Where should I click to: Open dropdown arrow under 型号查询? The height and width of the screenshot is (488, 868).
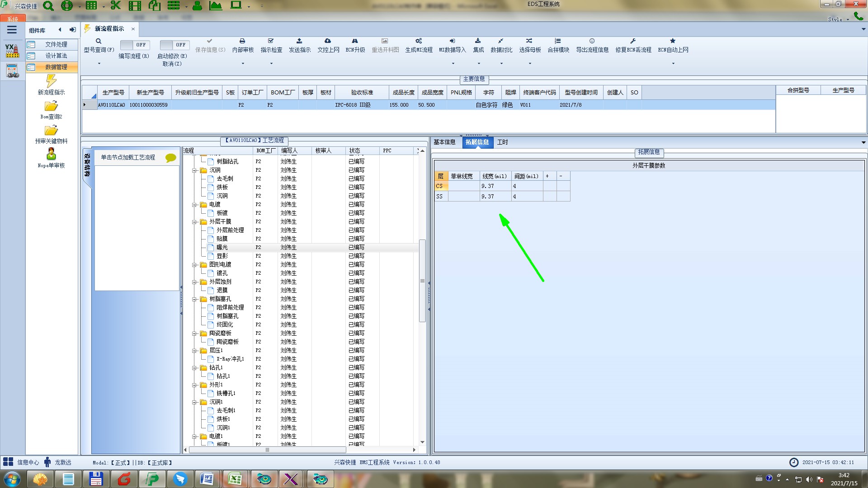(99, 64)
